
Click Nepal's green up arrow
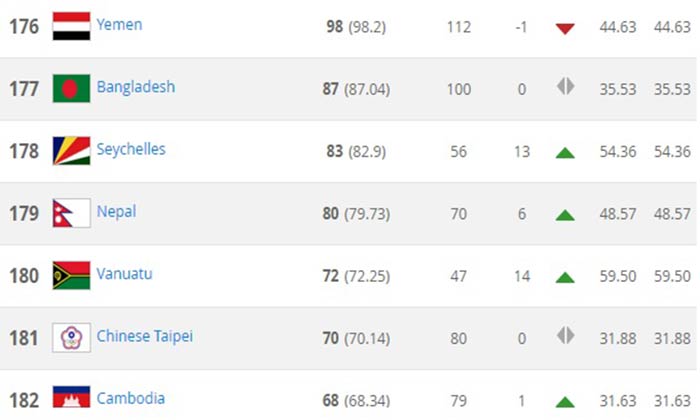tap(565, 214)
